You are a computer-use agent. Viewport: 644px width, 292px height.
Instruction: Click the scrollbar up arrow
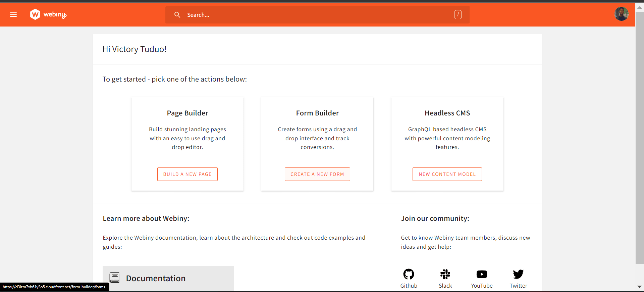pyautogui.click(x=639, y=7)
